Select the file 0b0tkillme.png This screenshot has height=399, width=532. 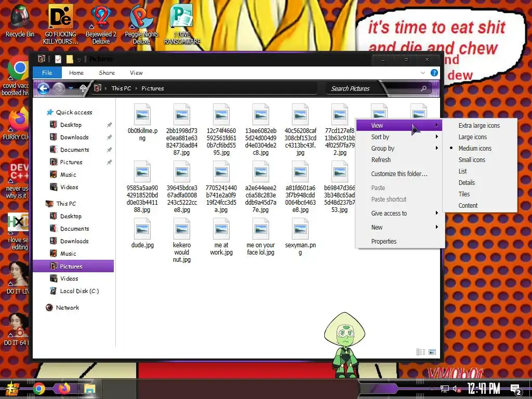[x=142, y=123]
